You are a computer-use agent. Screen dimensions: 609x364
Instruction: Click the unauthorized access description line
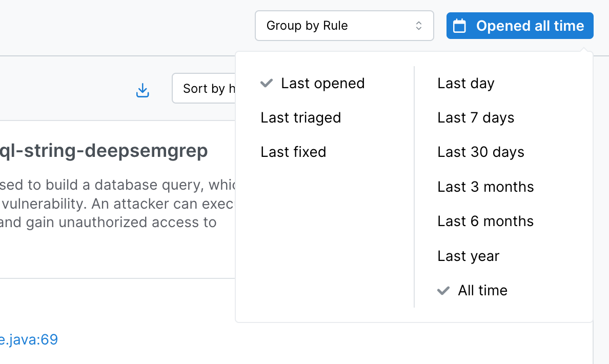tap(108, 223)
